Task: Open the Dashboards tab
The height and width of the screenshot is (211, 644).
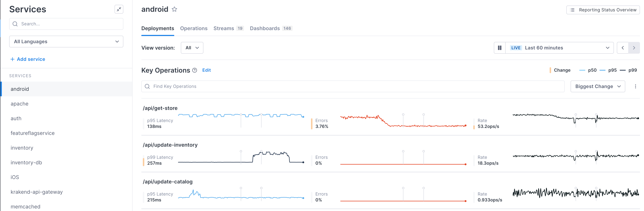Action: click(265, 28)
